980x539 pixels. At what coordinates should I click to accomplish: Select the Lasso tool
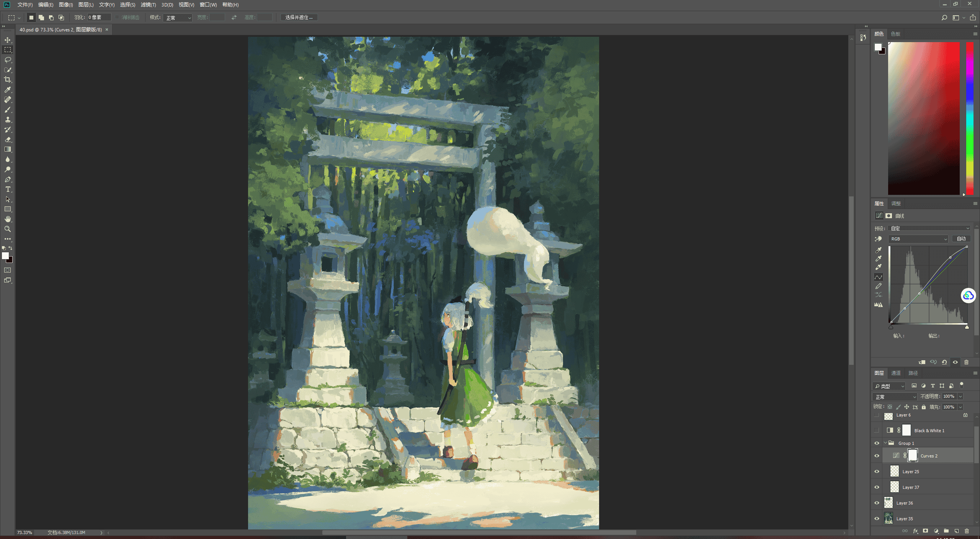coord(8,60)
